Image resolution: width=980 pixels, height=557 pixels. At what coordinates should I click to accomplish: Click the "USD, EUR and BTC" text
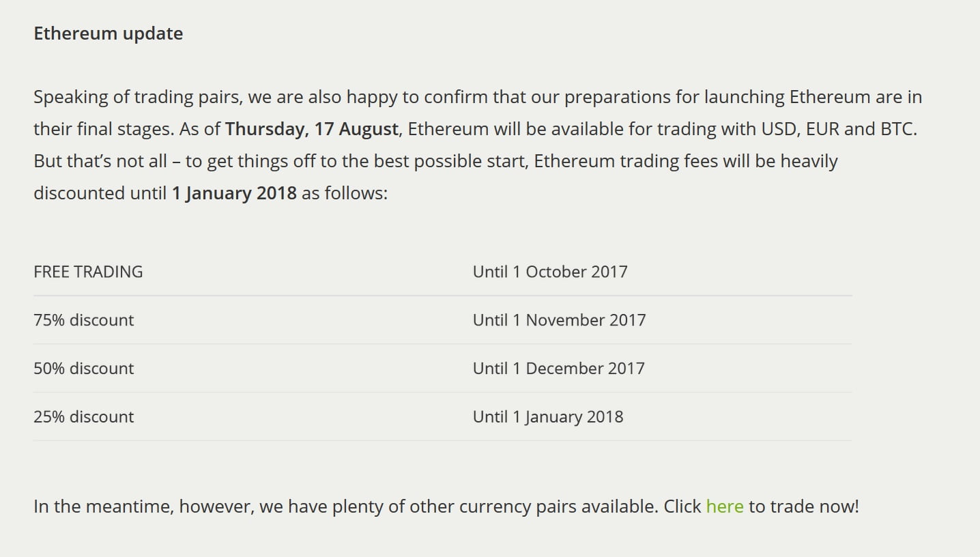[x=839, y=129]
